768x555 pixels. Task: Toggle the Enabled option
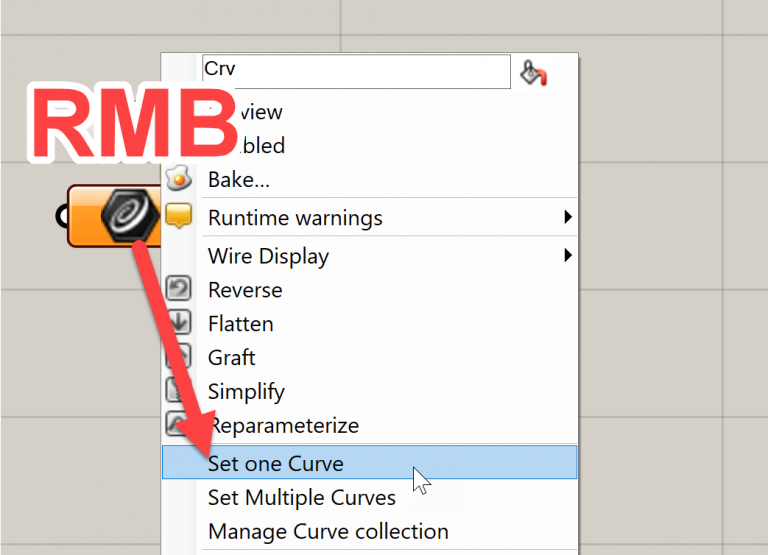pos(262,146)
